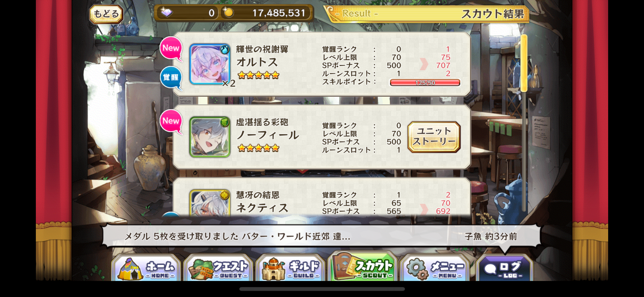Open the クエスト QUEST tab
The image size is (644, 297).
point(218,269)
